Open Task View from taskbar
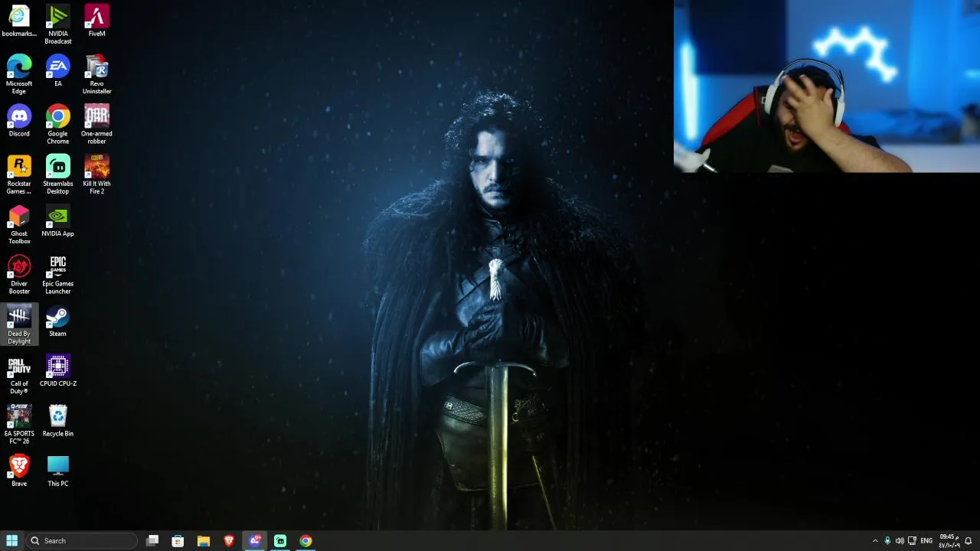The height and width of the screenshot is (551, 980). tap(152, 541)
